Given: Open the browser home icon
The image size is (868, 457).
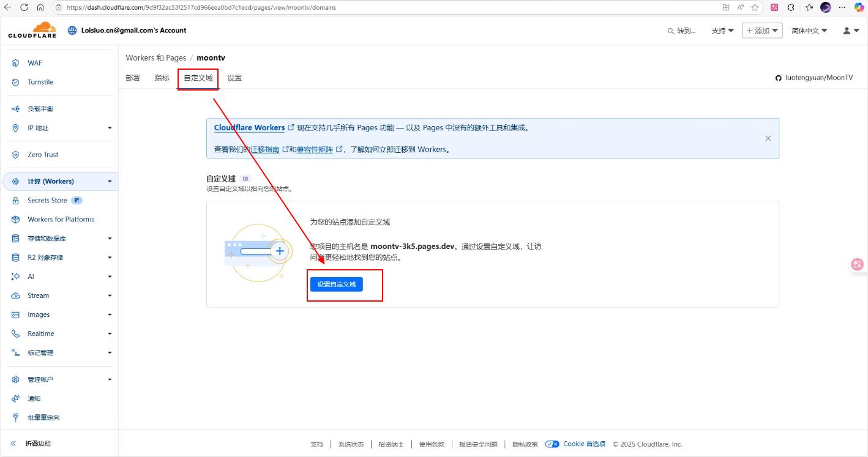Looking at the screenshot, I should pos(40,7).
